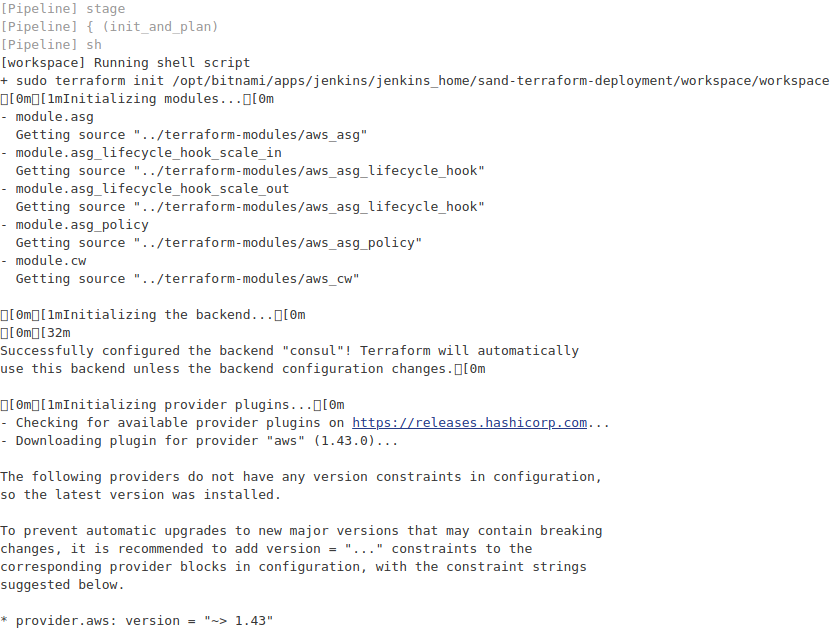
Task: Click the "Running shell script" line
Action: point(125,63)
